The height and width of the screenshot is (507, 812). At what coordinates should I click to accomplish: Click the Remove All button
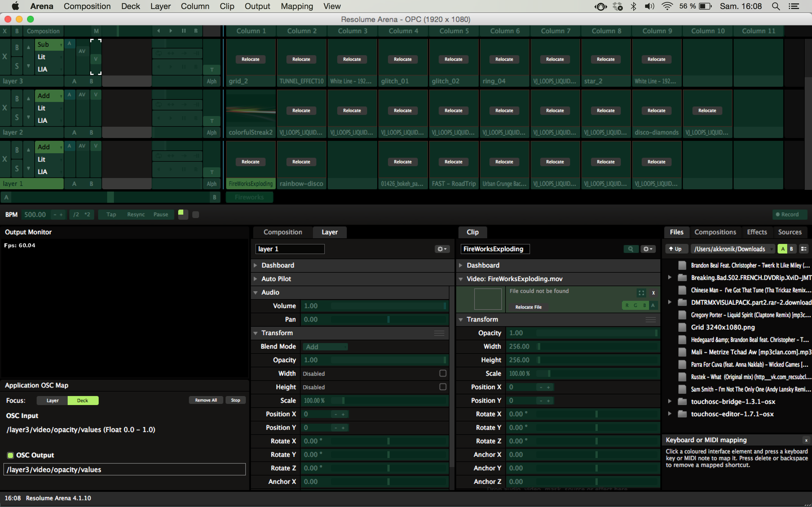tap(206, 400)
